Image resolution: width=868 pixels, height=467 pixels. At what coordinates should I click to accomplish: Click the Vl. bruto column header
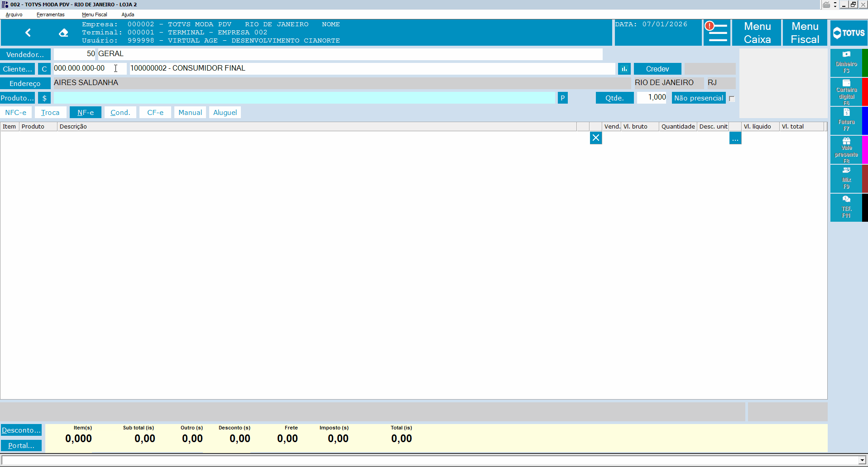(x=640, y=127)
